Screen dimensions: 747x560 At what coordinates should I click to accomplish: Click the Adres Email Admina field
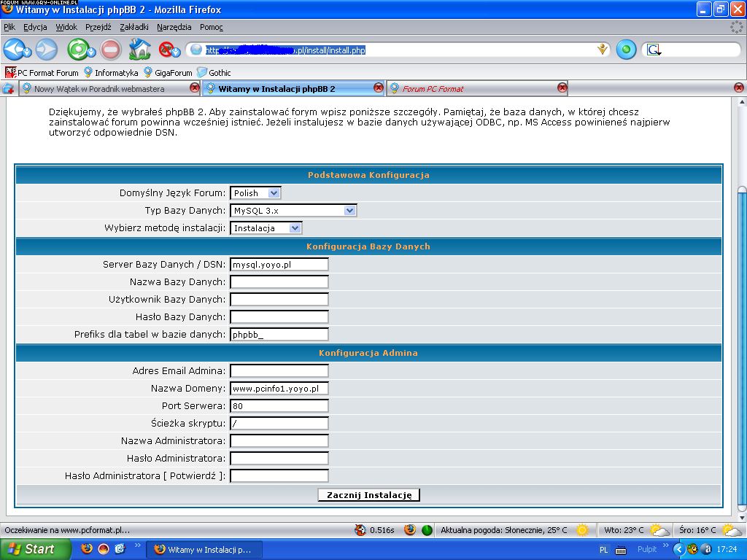(x=279, y=370)
